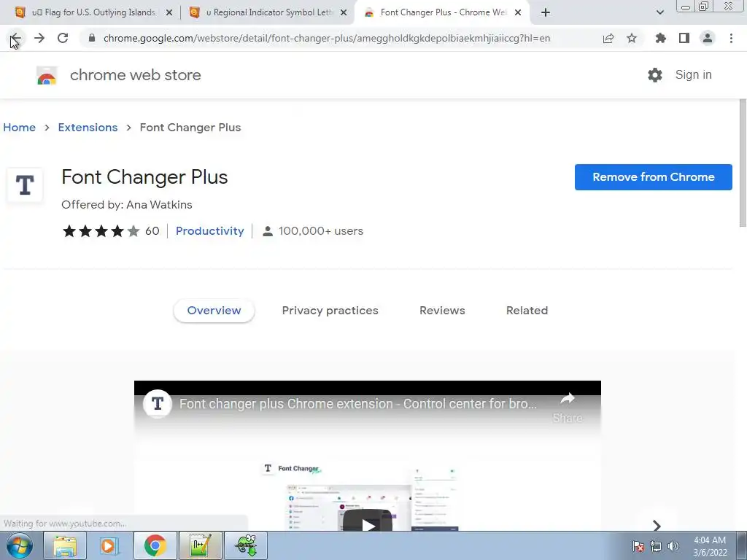Bookmark this page with the star icon
Viewport: 747px width, 560px height.
click(632, 38)
